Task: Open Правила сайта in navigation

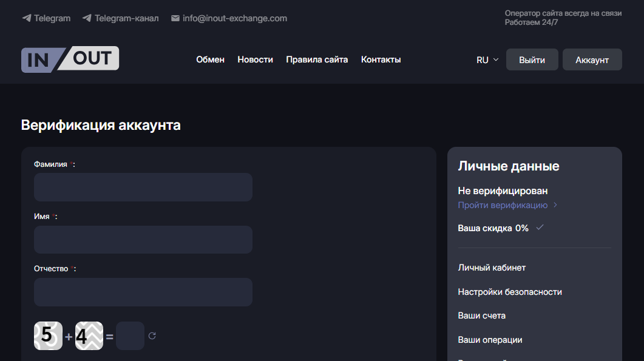Action: point(317,59)
